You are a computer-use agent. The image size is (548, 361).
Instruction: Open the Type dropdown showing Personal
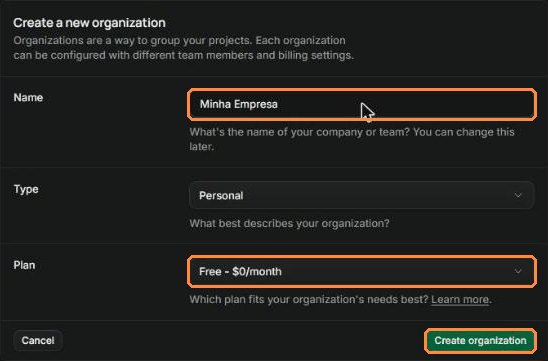[x=362, y=195]
